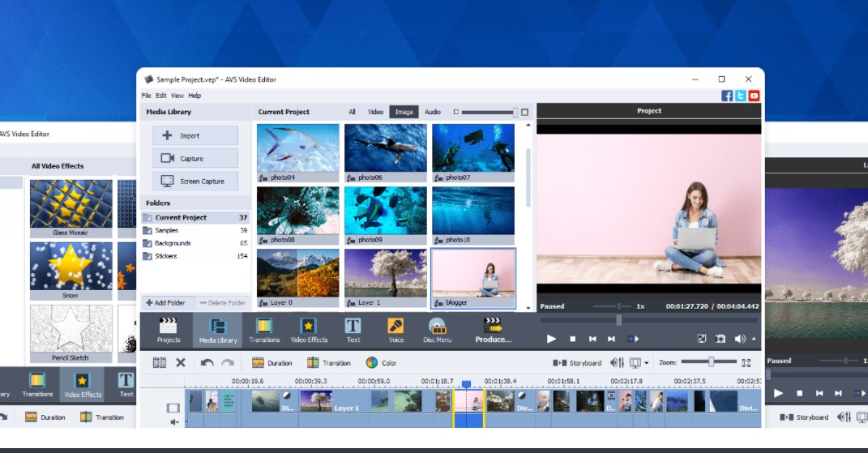
Task: Click the Capture button
Action: coord(195,158)
